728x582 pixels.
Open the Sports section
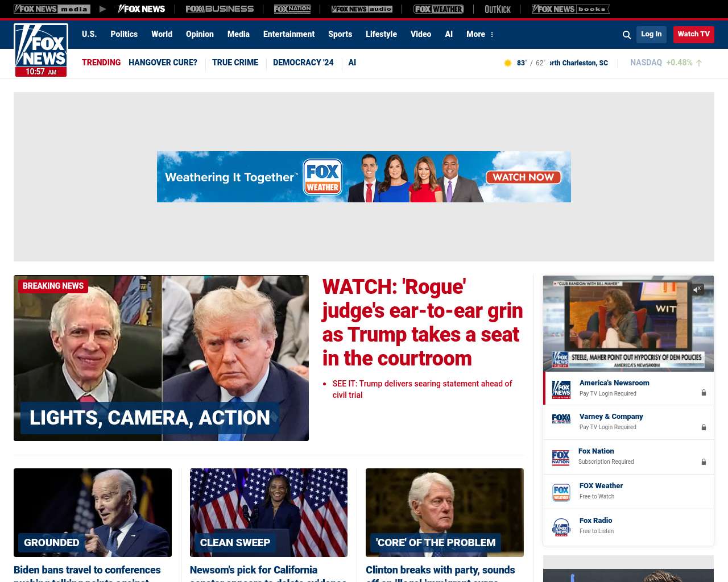click(x=340, y=34)
